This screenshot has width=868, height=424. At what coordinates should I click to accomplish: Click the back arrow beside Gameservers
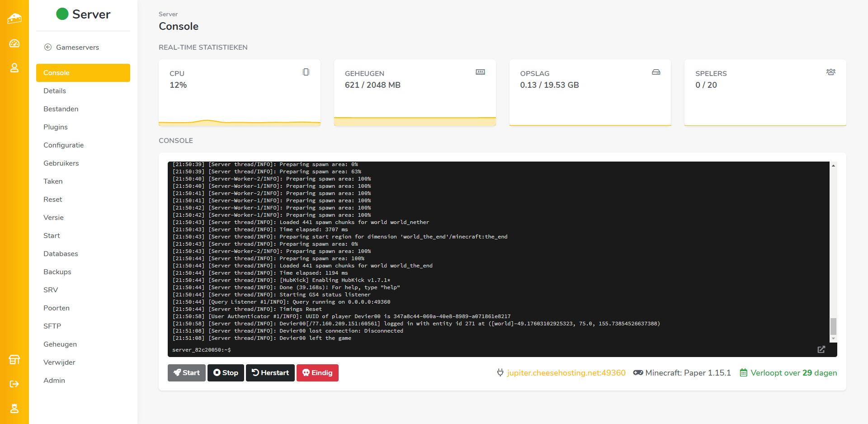(48, 47)
